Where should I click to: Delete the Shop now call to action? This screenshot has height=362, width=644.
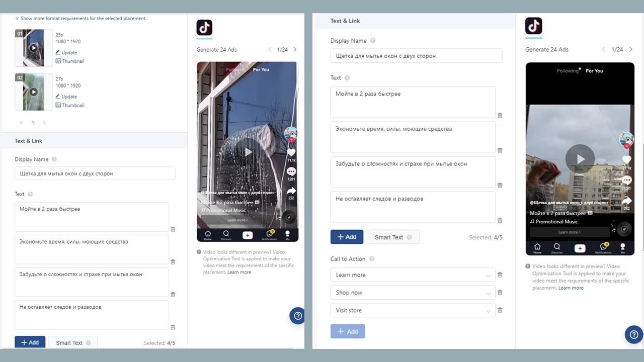pos(500,293)
